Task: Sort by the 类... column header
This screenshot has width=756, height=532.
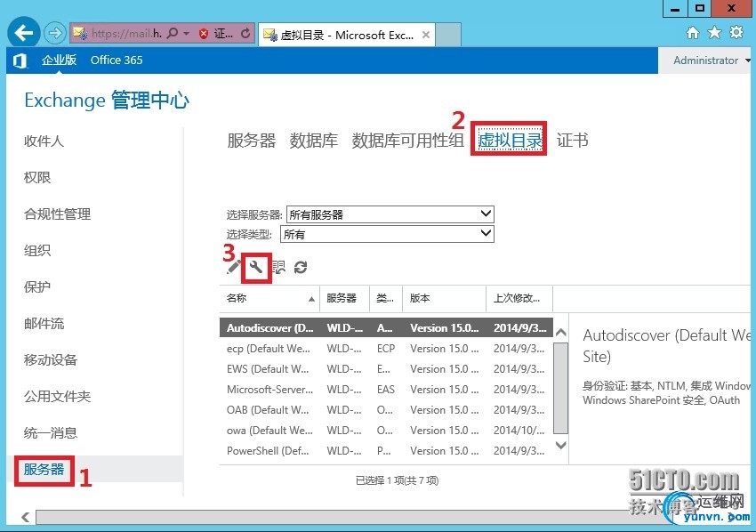Action: 386,298
